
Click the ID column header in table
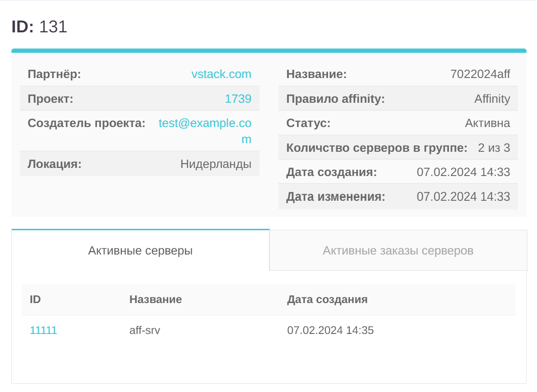35,300
